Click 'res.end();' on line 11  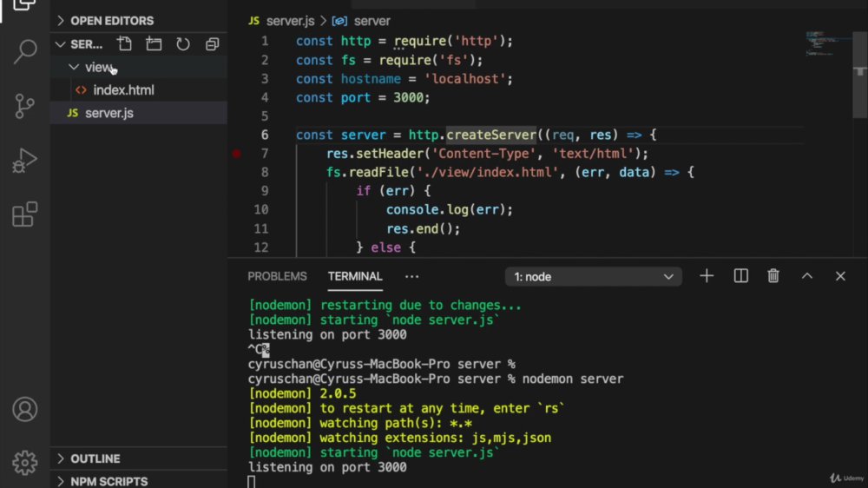point(423,228)
